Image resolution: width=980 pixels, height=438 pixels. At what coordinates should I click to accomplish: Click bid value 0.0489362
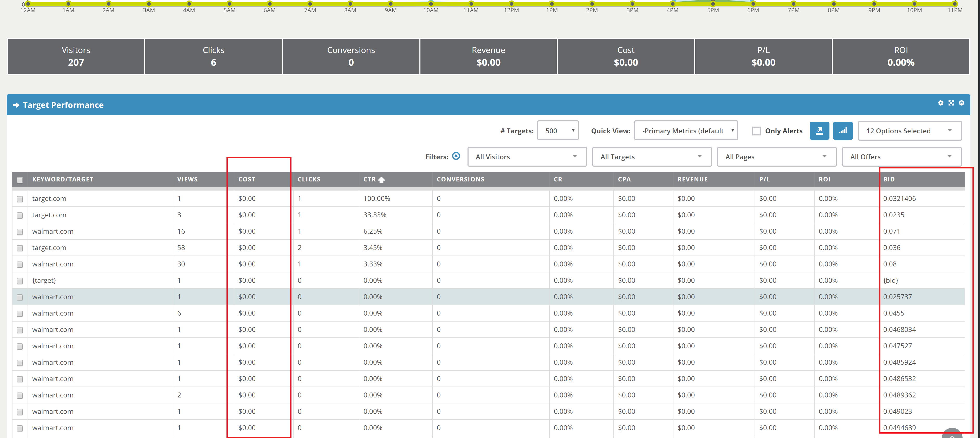(899, 395)
